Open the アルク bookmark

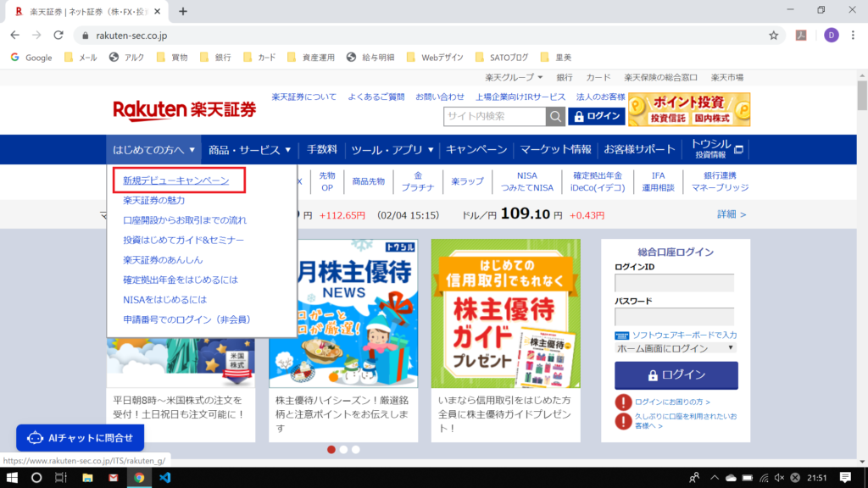click(x=127, y=58)
